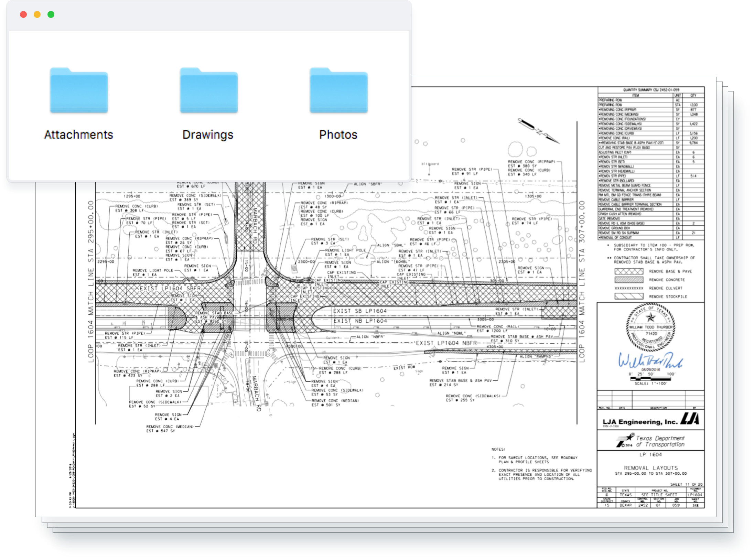Click the Remove Culvert legend pattern
The height and width of the screenshot is (560, 754).
click(628, 288)
